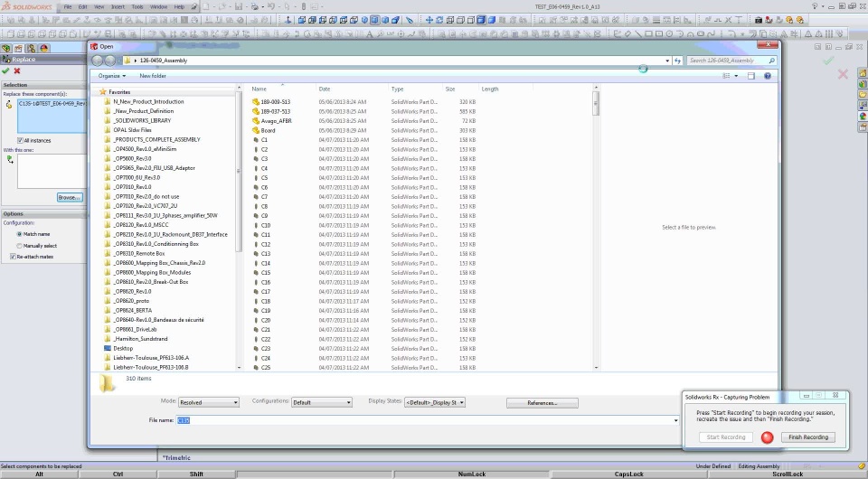Expand the File name history dropdown arrow
The height and width of the screenshot is (479, 868).
(x=675, y=420)
